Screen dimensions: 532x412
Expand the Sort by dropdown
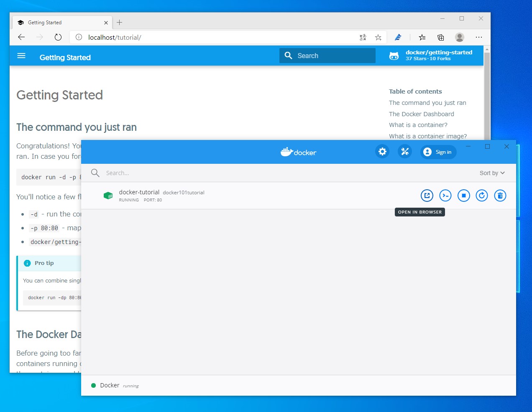[492, 173]
